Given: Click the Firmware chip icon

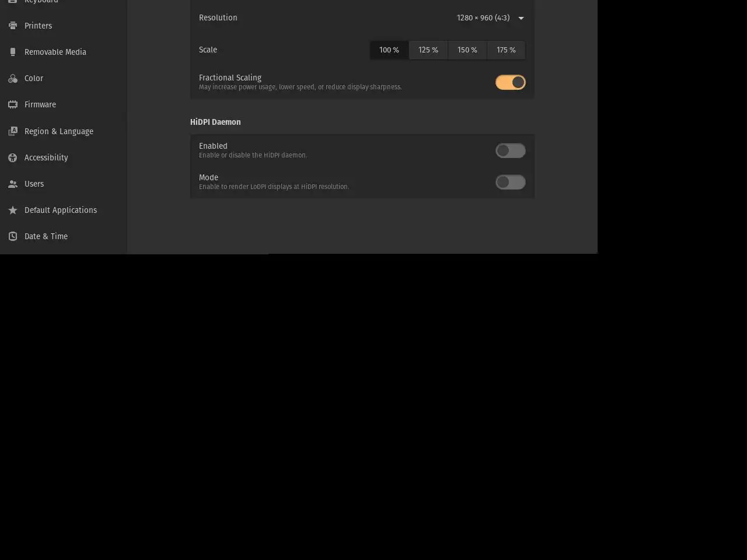Looking at the screenshot, I should (13, 104).
